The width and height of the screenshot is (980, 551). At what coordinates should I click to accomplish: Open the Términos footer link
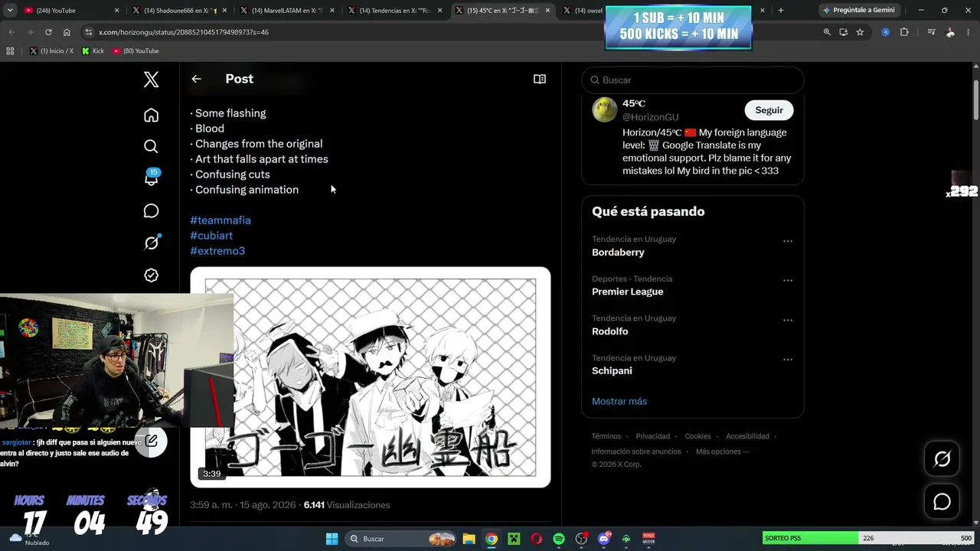[x=606, y=436]
